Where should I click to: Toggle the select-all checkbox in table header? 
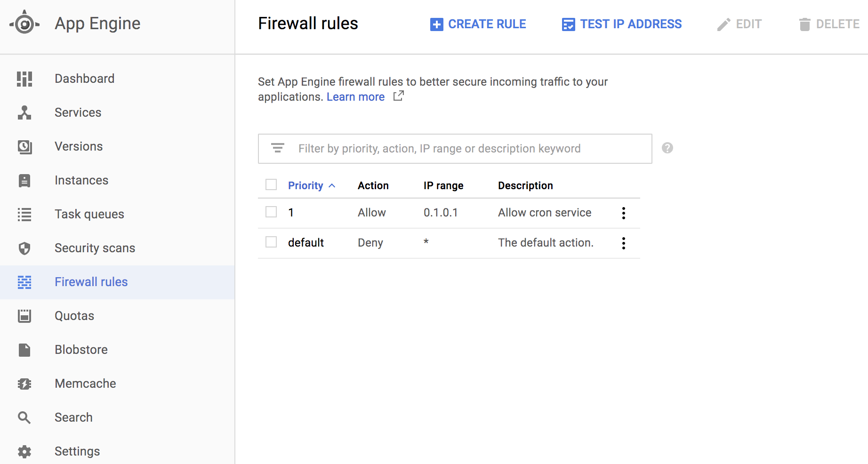[271, 184]
